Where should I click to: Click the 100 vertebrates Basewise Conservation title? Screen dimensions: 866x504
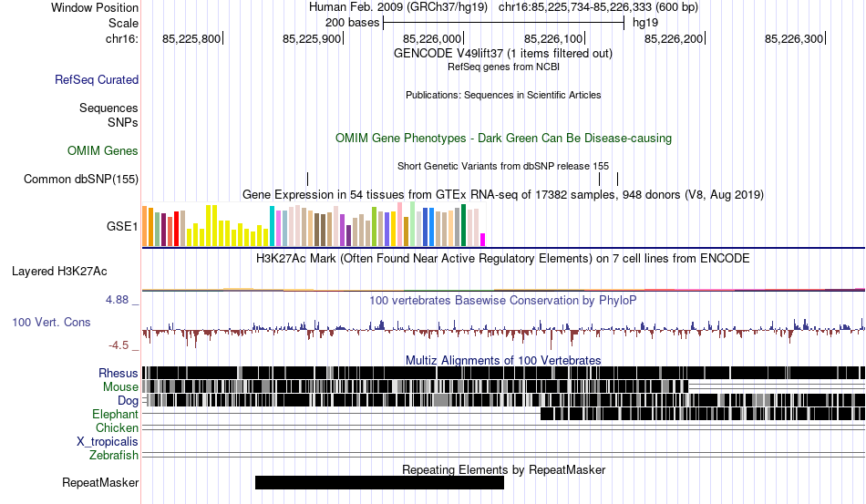point(503,300)
